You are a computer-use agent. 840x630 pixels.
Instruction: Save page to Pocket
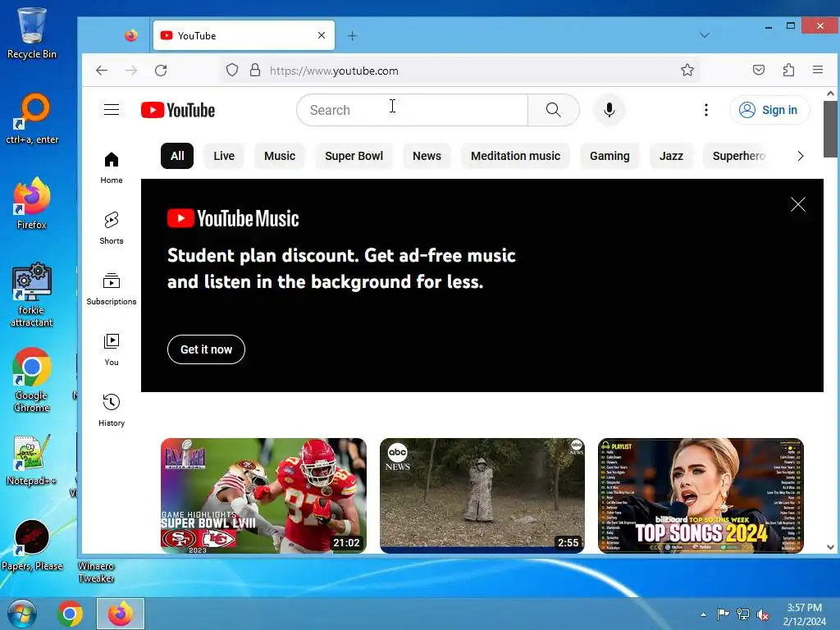point(759,70)
